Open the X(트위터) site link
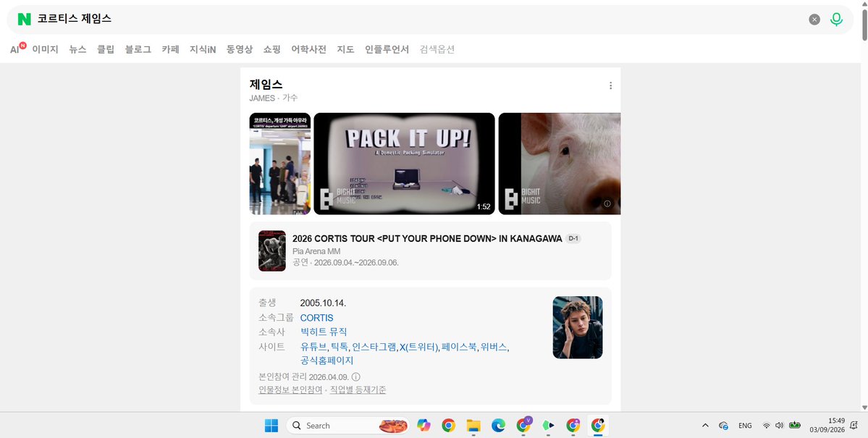The height and width of the screenshot is (438, 868). [x=418, y=348]
